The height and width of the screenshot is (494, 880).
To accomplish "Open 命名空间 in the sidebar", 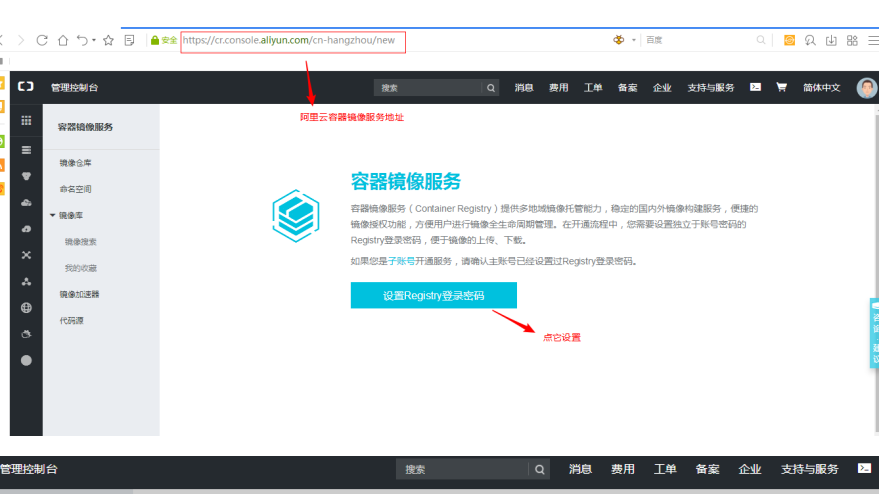I will point(75,189).
